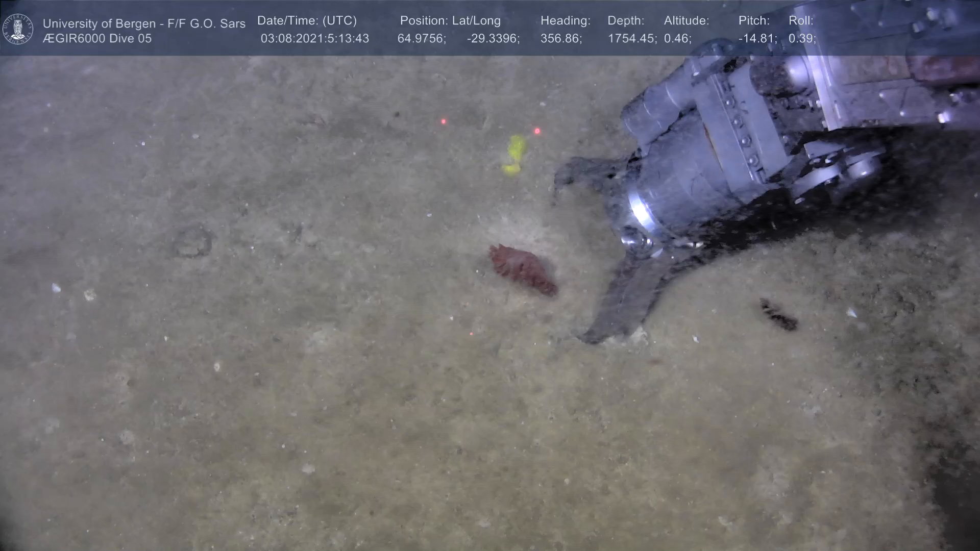Click the red sea cucumber on seafloor
This screenshot has height=551, width=980.
tap(522, 269)
